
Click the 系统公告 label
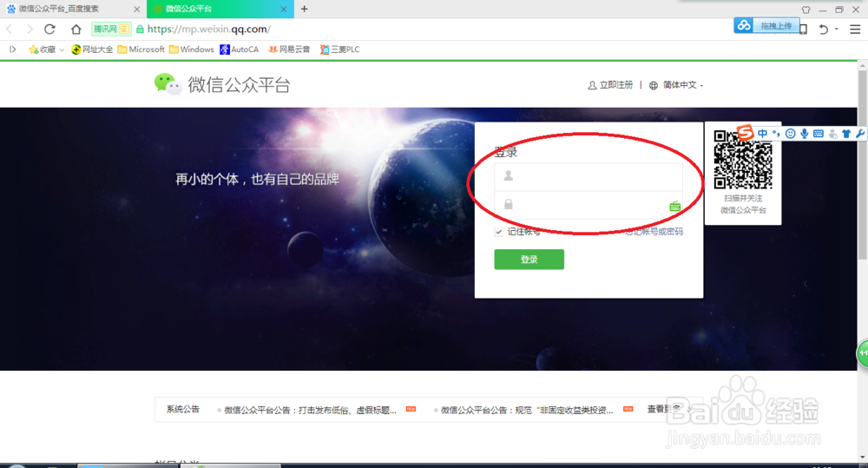click(x=182, y=409)
